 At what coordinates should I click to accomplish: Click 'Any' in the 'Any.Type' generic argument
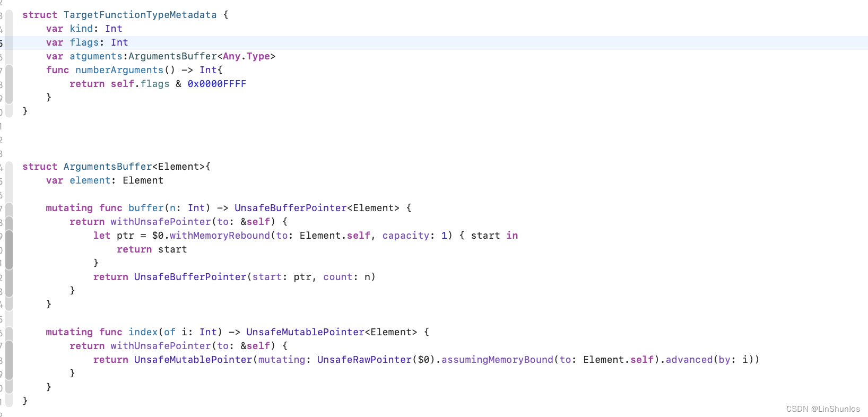231,56
